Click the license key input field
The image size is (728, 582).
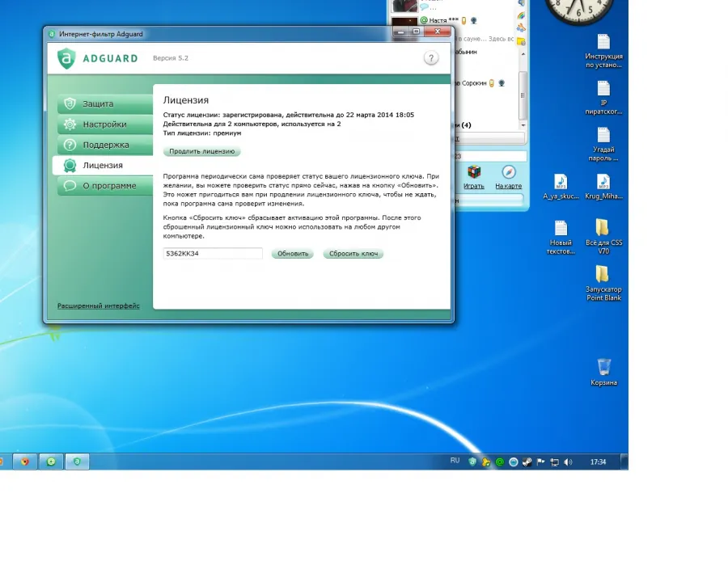coord(213,253)
